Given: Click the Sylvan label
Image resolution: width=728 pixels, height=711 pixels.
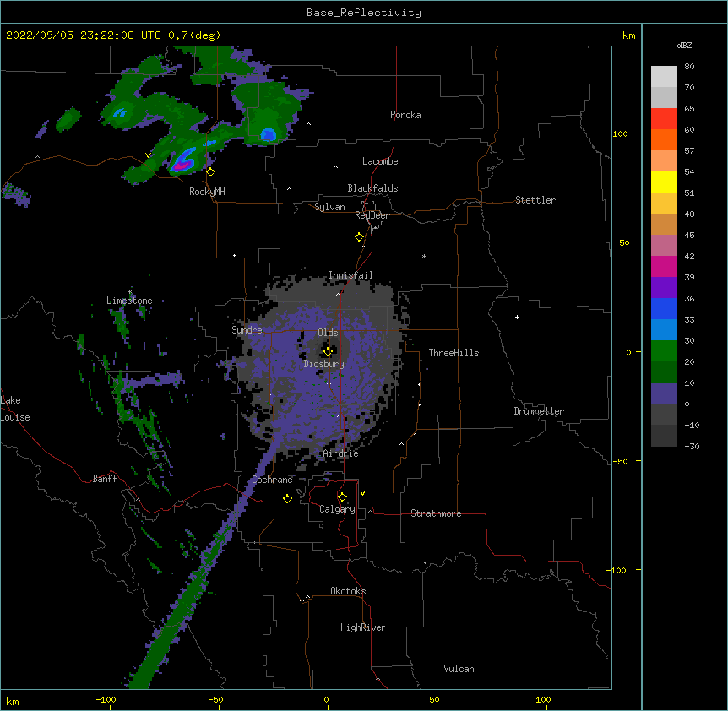Looking at the screenshot, I should coord(329,207).
